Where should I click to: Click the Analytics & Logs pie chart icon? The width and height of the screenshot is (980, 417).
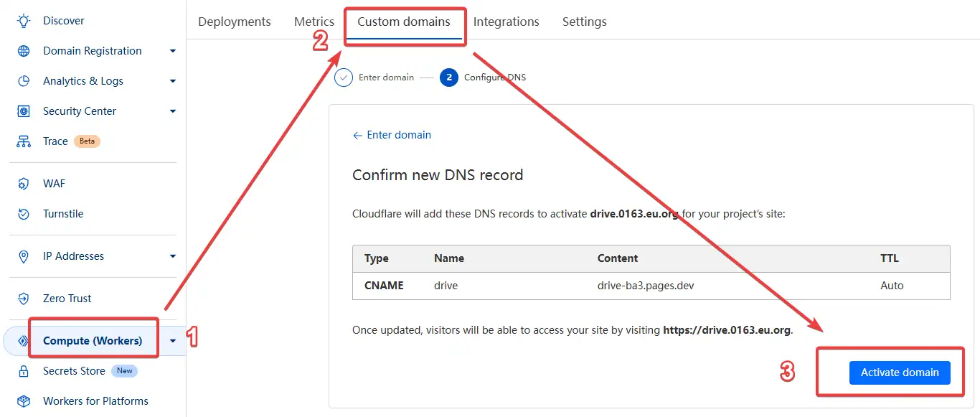[24, 81]
